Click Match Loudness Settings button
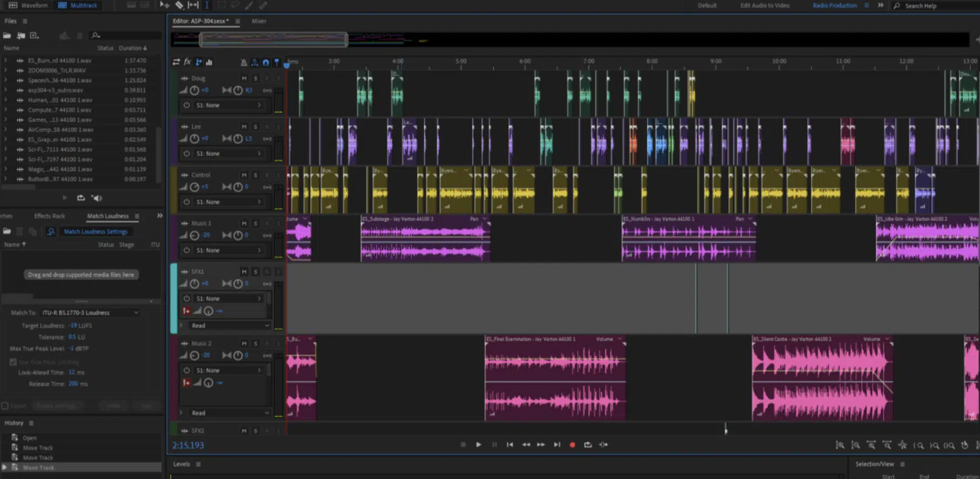This screenshot has width=980, height=479. [x=96, y=231]
